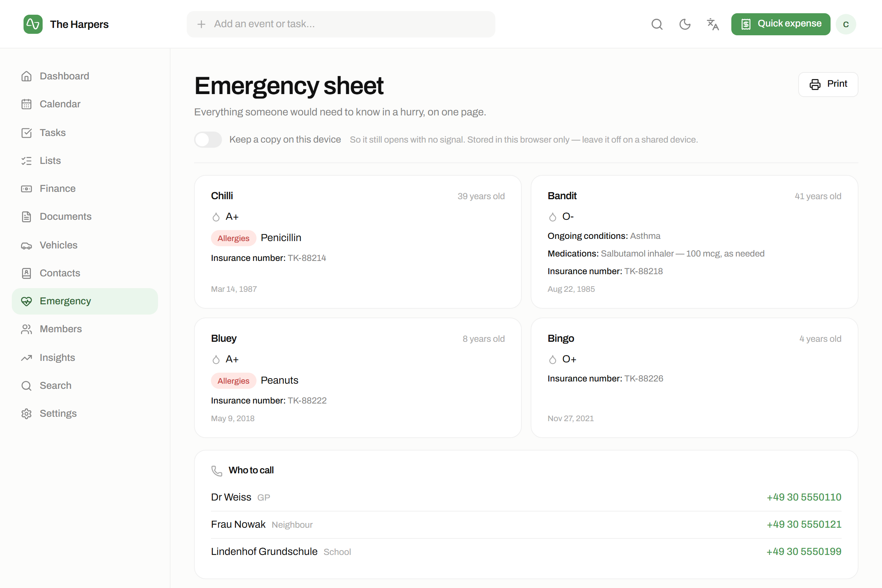The width and height of the screenshot is (882, 588).
Task: Click the Insights trend icon
Action: (x=26, y=358)
